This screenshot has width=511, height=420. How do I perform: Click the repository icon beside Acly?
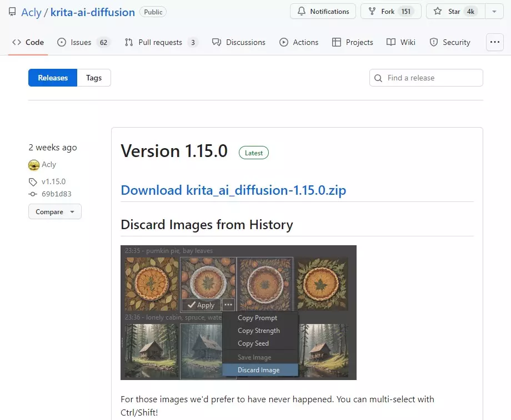pos(12,12)
